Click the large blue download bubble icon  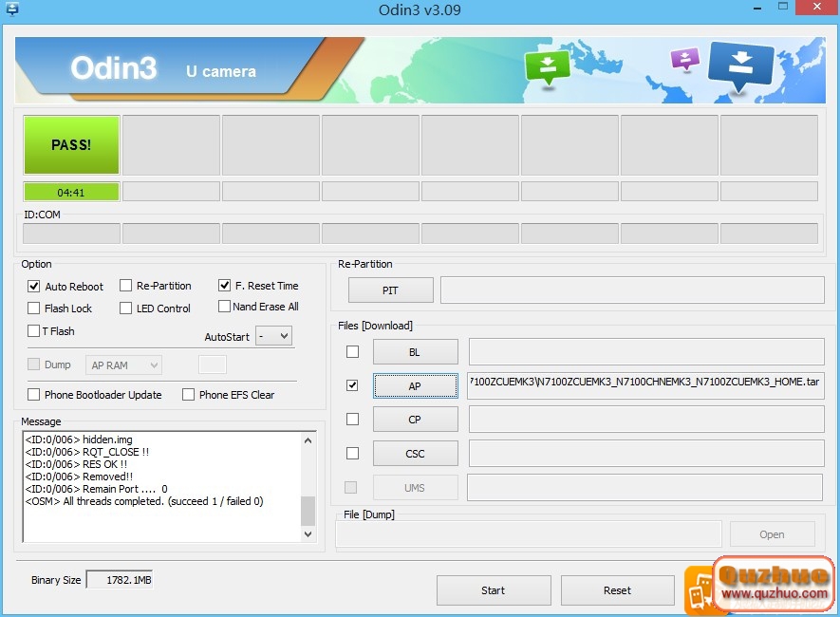740,67
